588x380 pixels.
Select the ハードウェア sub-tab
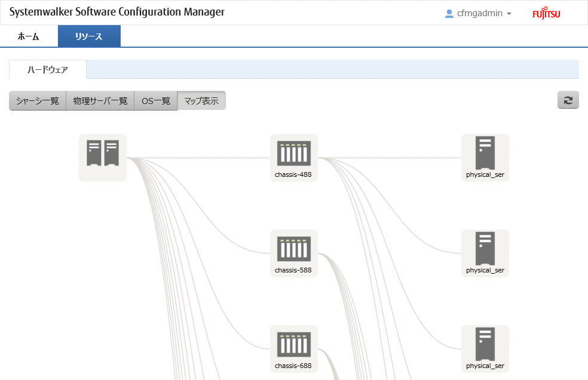tap(48, 69)
